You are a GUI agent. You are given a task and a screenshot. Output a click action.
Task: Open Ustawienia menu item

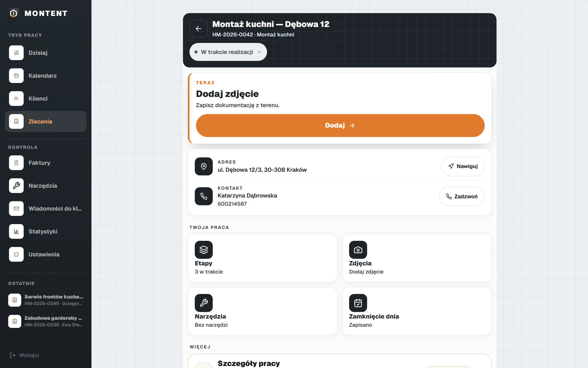tap(46, 254)
